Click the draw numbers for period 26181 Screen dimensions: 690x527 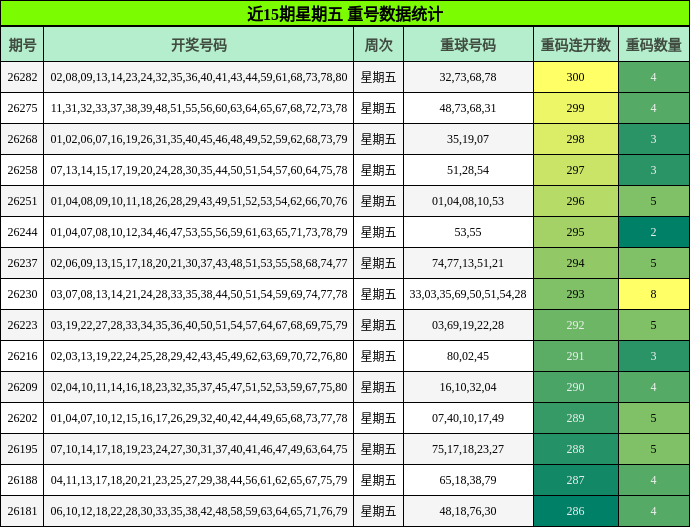[x=199, y=511]
